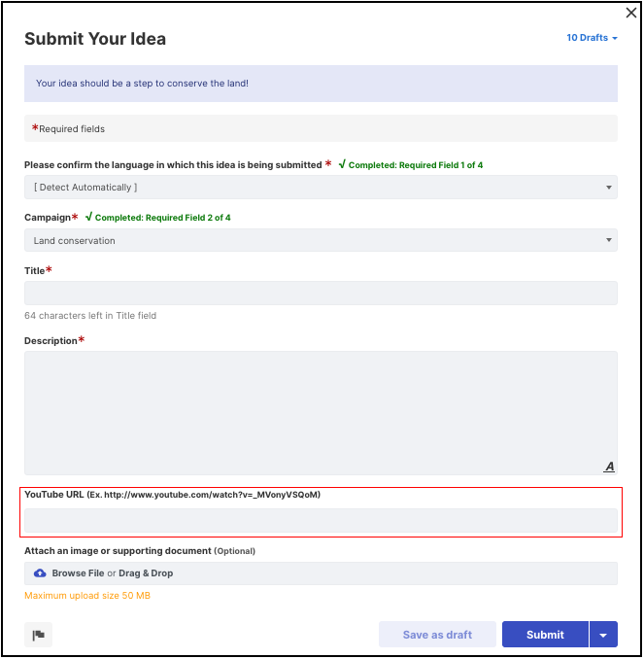Open the 10 Drafts dropdown
644x659 pixels.
(x=592, y=38)
